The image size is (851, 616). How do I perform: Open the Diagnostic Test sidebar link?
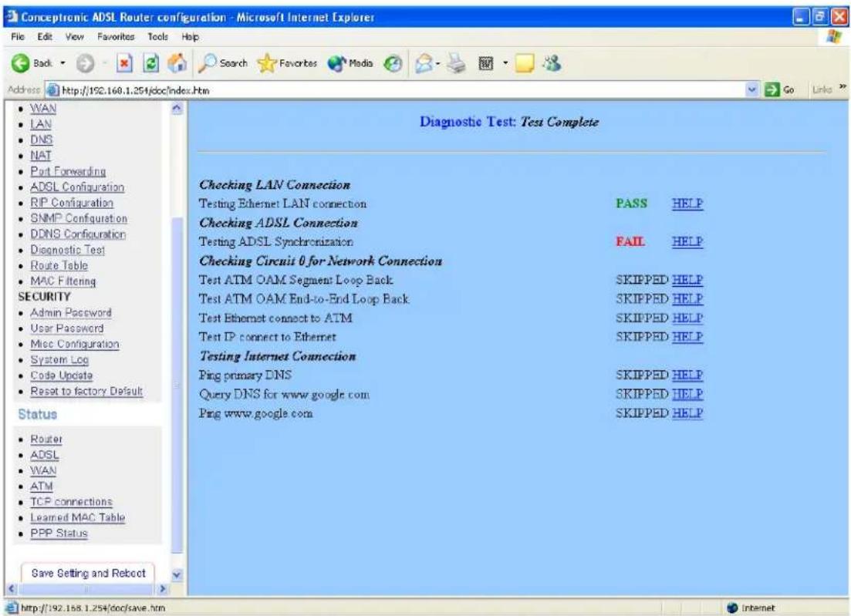[67, 250]
